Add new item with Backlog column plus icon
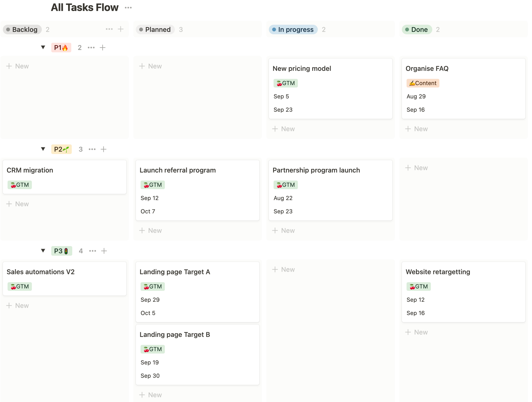The width and height of the screenshot is (532, 402). [x=120, y=29]
